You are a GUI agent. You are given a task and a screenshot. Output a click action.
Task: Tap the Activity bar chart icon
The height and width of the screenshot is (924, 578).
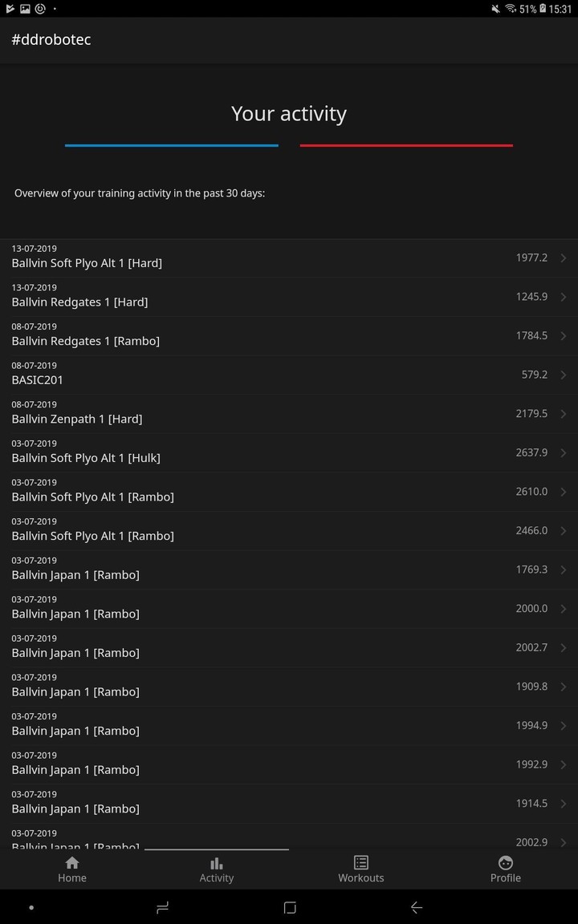click(x=216, y=863)
